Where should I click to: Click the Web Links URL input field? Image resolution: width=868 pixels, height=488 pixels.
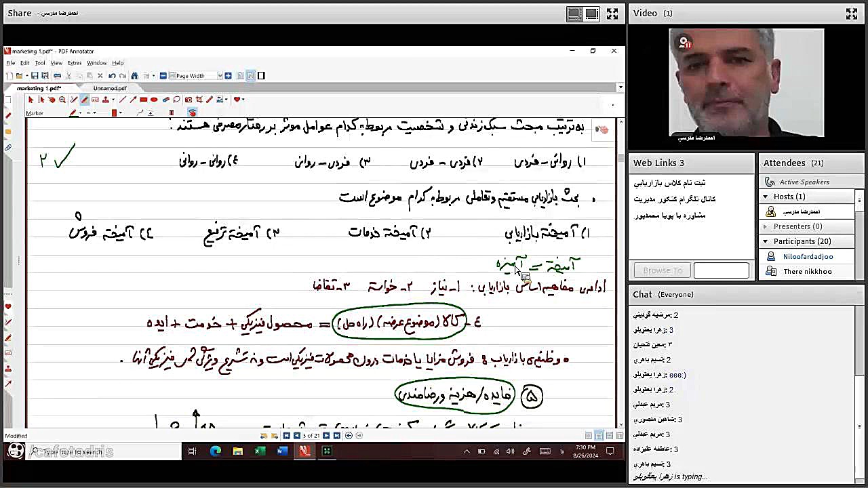[721, 270]
